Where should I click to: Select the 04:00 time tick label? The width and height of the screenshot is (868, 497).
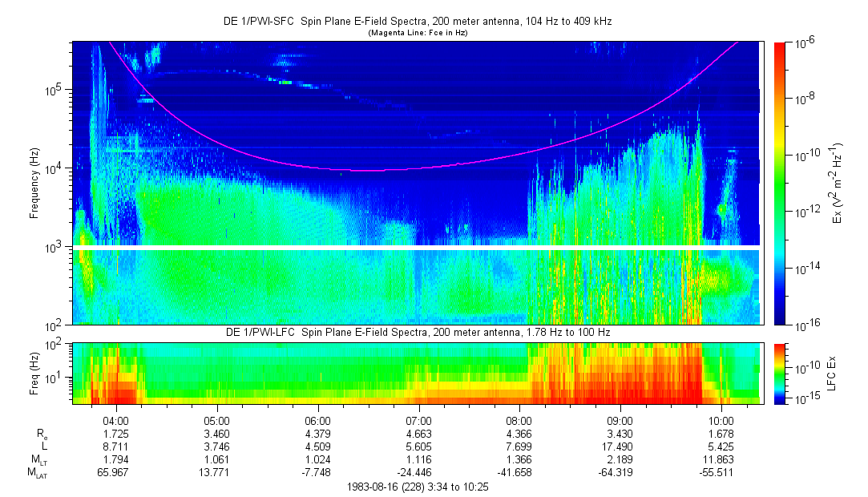click(117, 420)
